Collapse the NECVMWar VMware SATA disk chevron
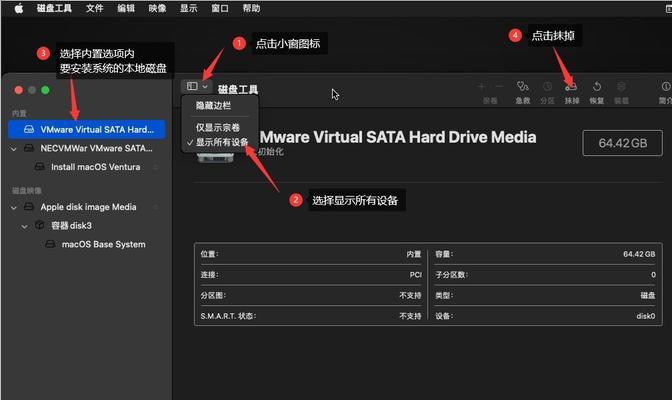Viewport: 672px width, 400px height. 14,149
